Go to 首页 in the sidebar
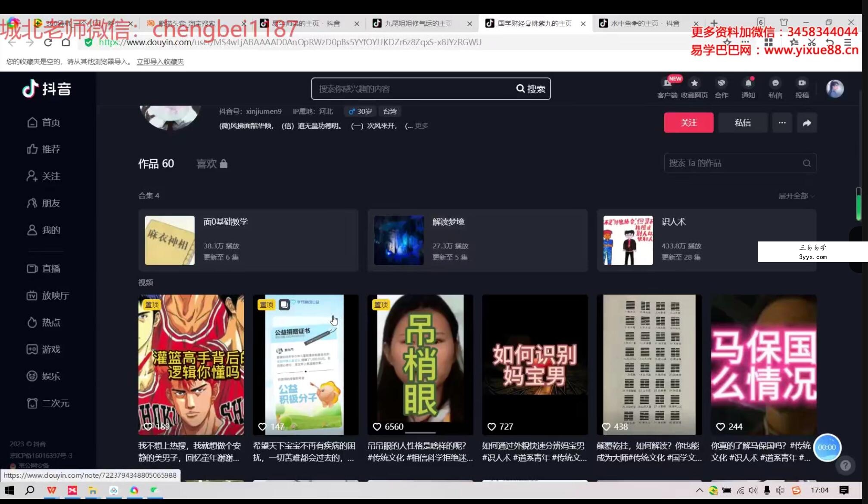868x504 pixels. coord(44,123)
